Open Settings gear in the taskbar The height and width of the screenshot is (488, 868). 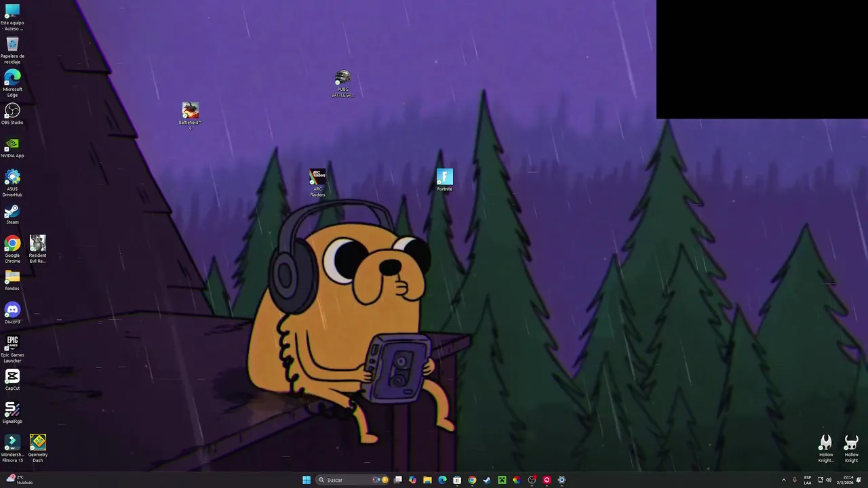click(561, 480)
